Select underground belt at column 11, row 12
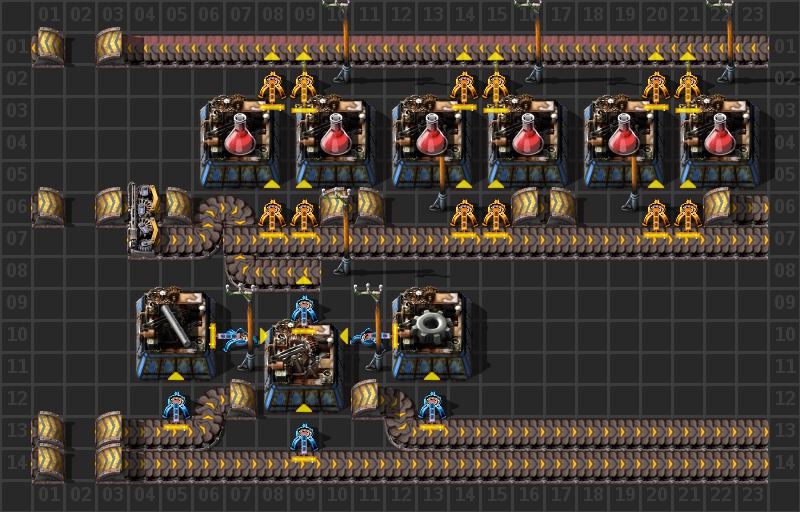This screenshot has width=800, height=512. (x=365, y=398)
